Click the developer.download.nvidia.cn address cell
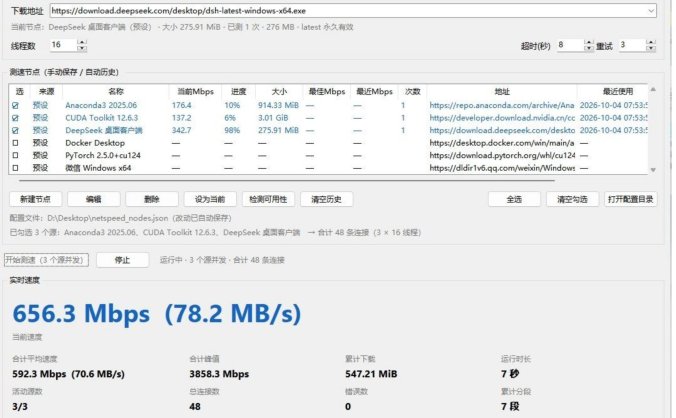This screenshot has width=676, height=418. (x=502, y=118)
